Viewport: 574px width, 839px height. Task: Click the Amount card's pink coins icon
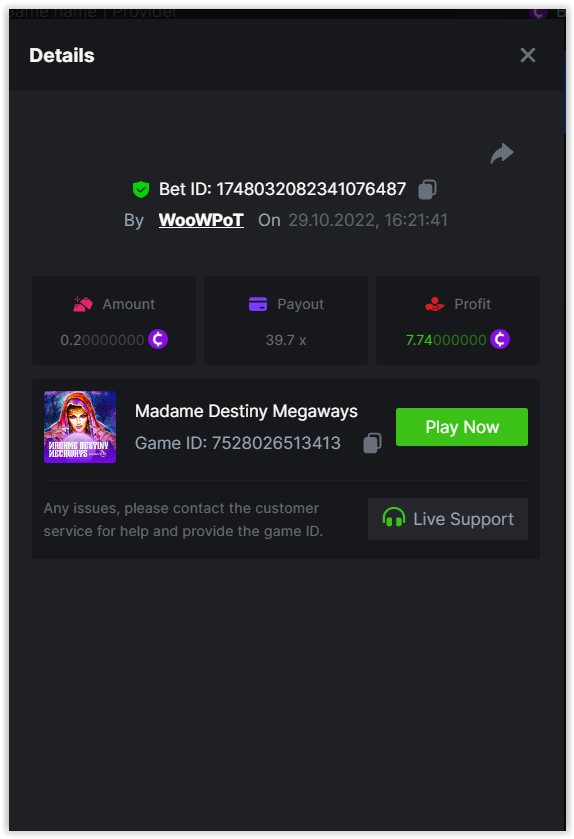[x=83, y=304]
